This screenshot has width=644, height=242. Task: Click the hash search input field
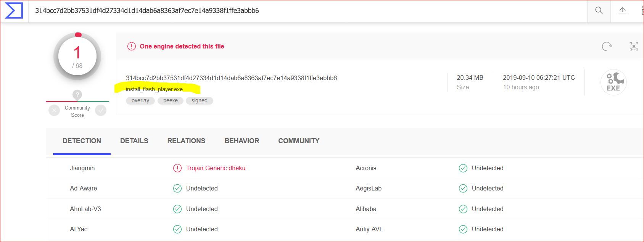pos(305,11)
